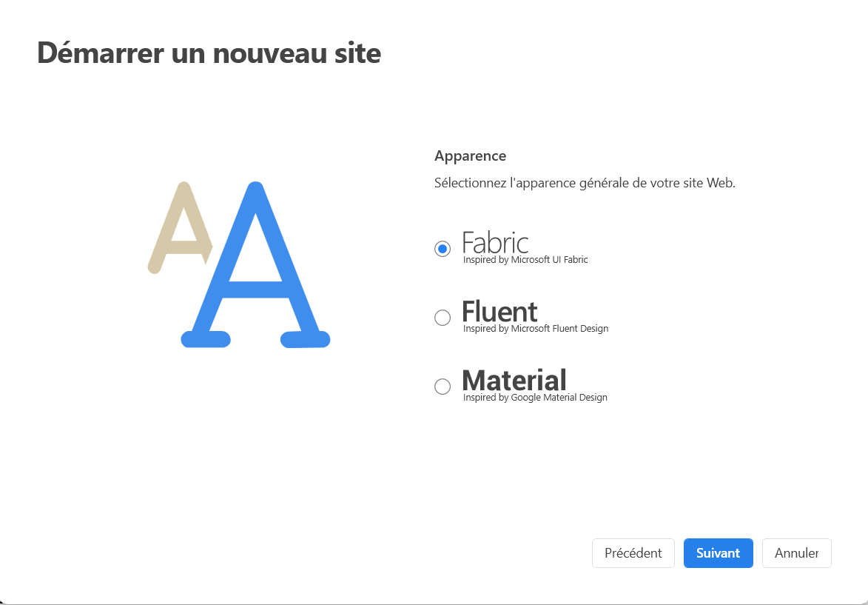Click 'Inspired by Microsoft Fluent Design' caption
The image size is (868, 605).
coord(535,329)
